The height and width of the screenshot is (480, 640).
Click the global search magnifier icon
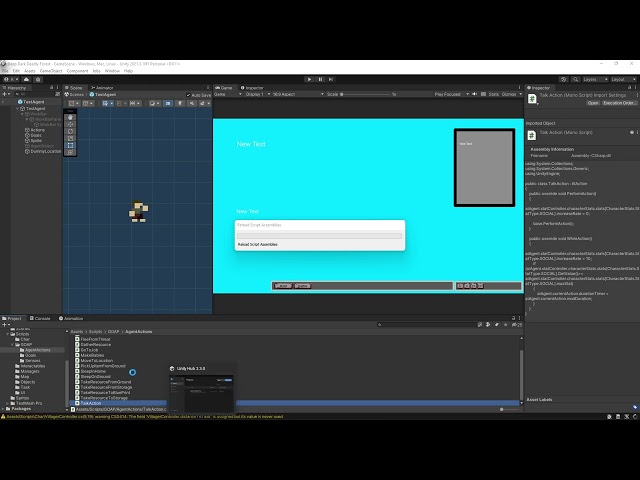pos(575,79)
